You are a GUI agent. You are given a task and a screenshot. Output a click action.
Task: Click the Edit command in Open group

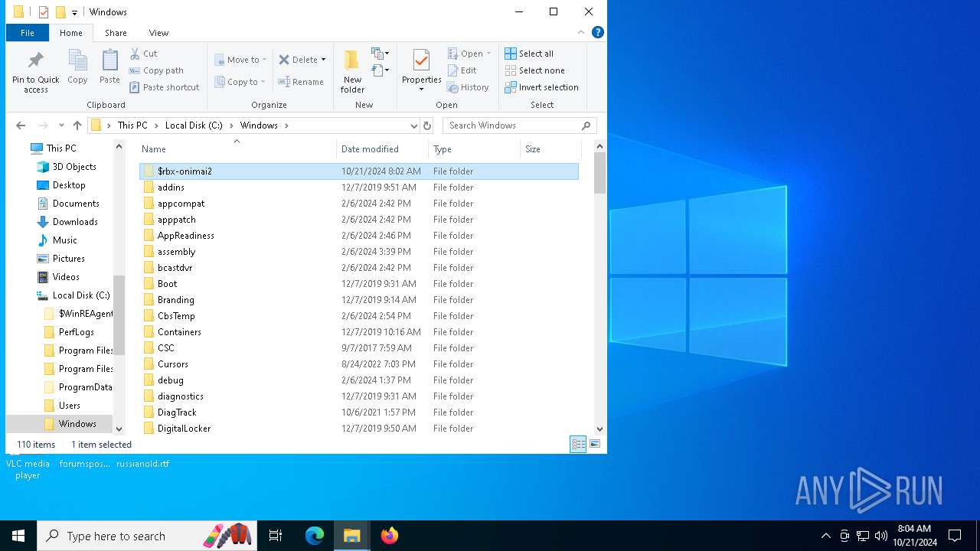click(462, 70)
